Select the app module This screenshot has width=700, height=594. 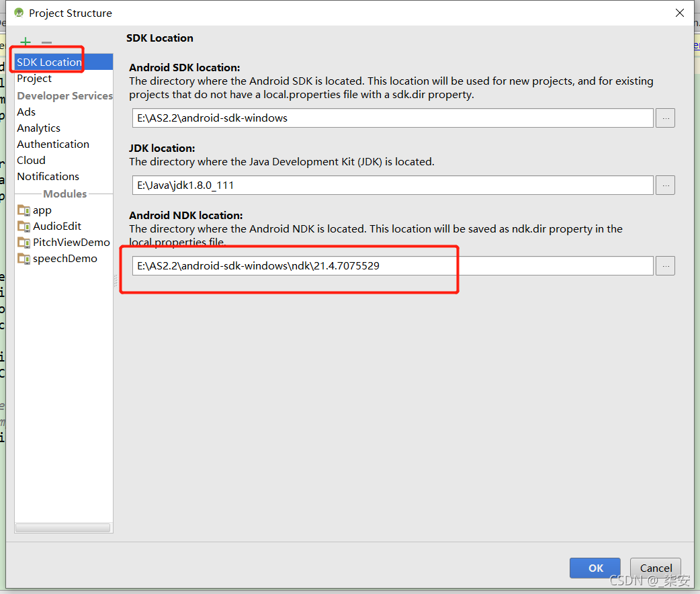point(42,210)
